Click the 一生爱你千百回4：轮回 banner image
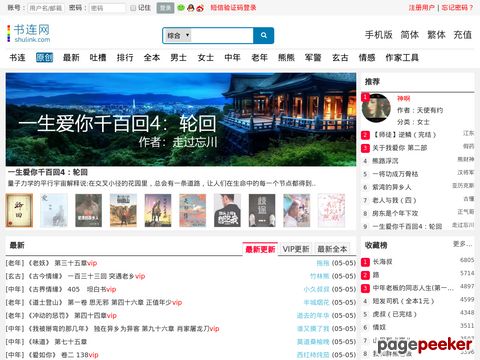Image resolution: width=480 pixels, height=360 pixels. (181, 119)
